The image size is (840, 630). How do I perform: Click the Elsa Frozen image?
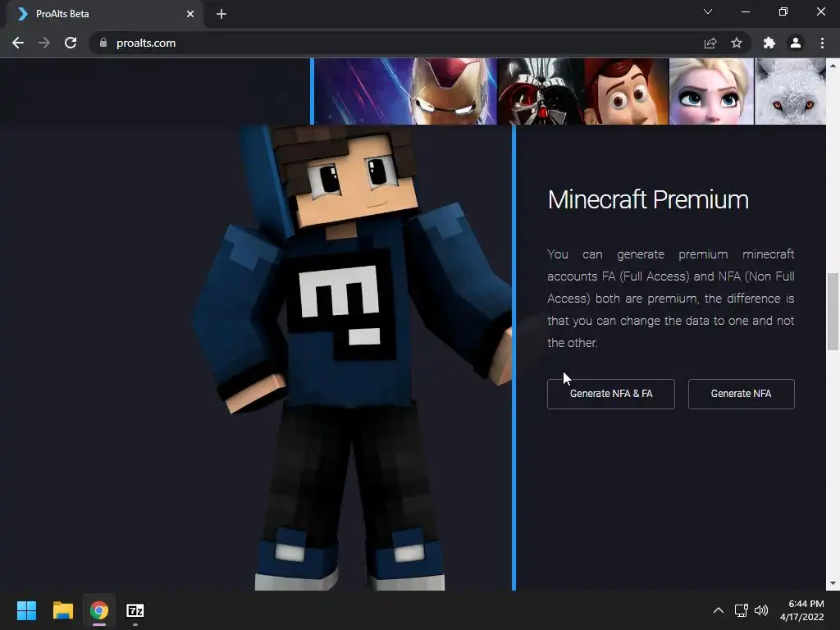pos(711,91)
